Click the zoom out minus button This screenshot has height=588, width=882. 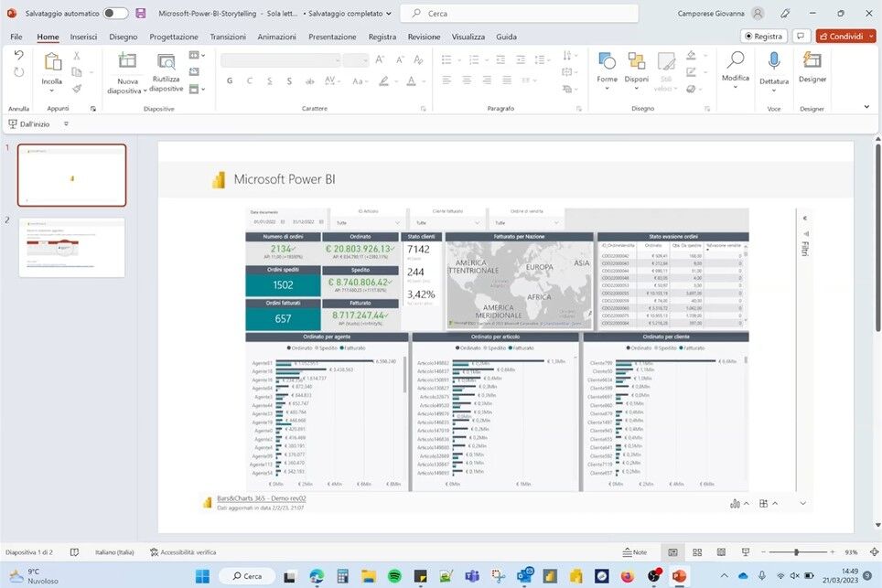click(763, 552)
